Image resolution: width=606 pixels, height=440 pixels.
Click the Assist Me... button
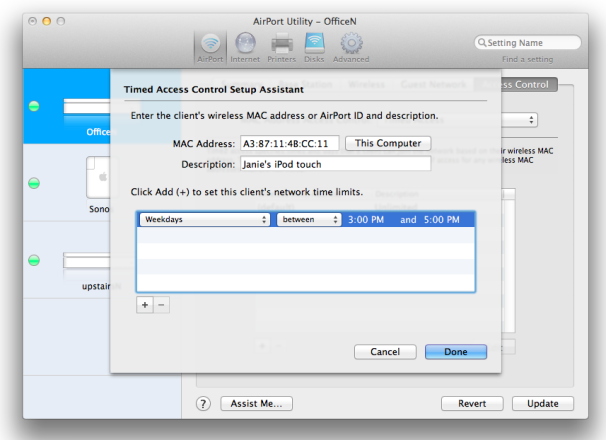(256, 404)
